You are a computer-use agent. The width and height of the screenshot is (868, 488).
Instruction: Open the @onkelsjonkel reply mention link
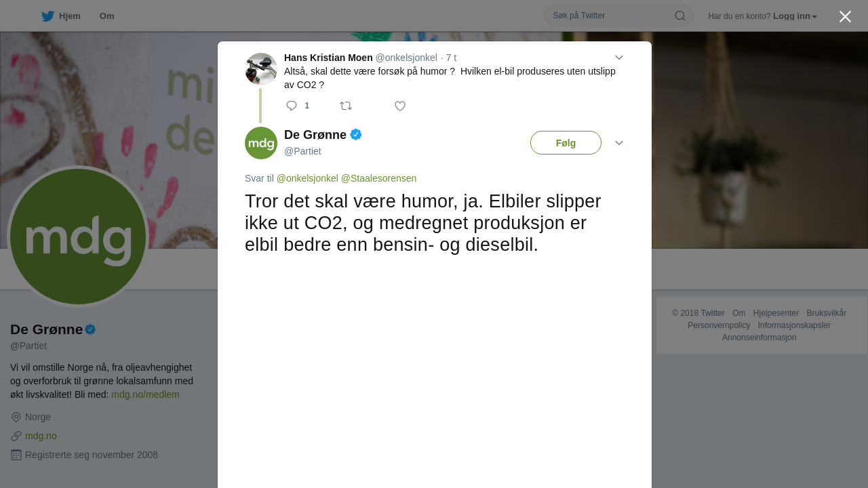[307, 178]
